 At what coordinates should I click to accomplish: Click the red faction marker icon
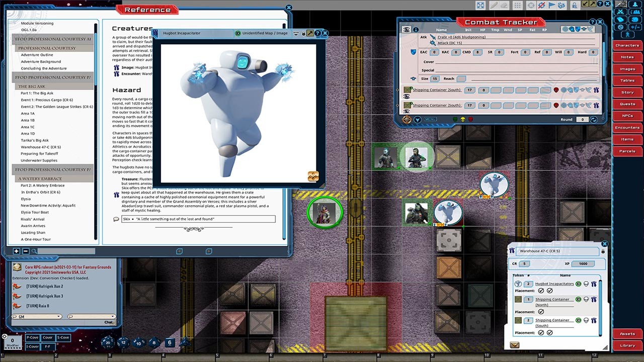click(x=471, y=120)
